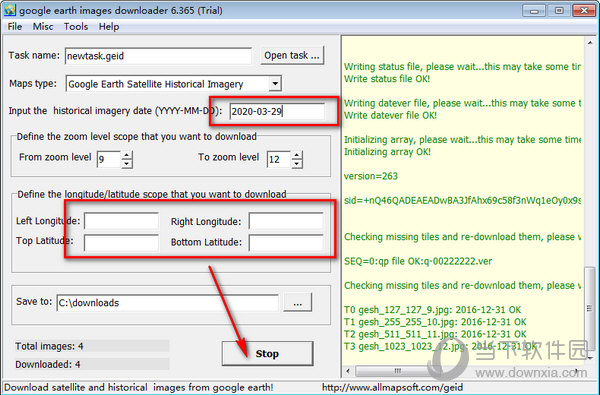Click the Initializing array OK! line
The image size is (600, 395).
coord(387,152)
